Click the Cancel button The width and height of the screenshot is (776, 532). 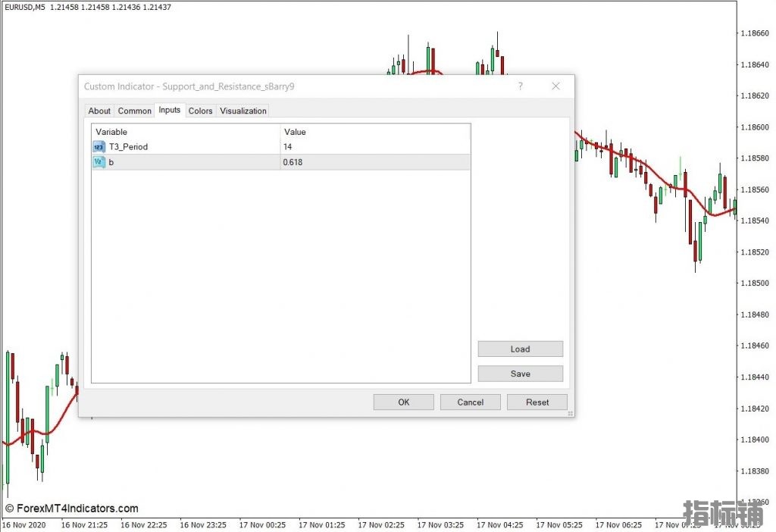point(470,402)
